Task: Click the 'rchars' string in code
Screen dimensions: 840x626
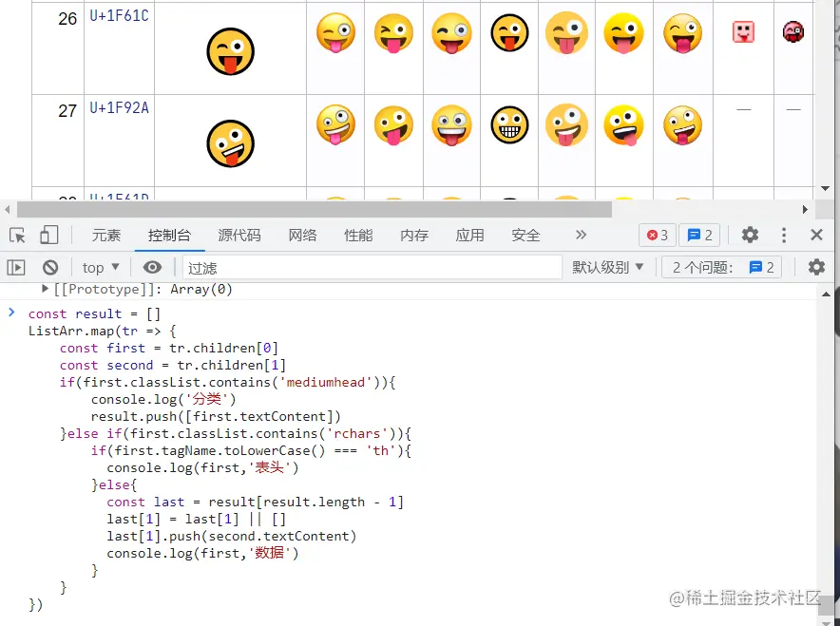Action: [x=356, y=433]
